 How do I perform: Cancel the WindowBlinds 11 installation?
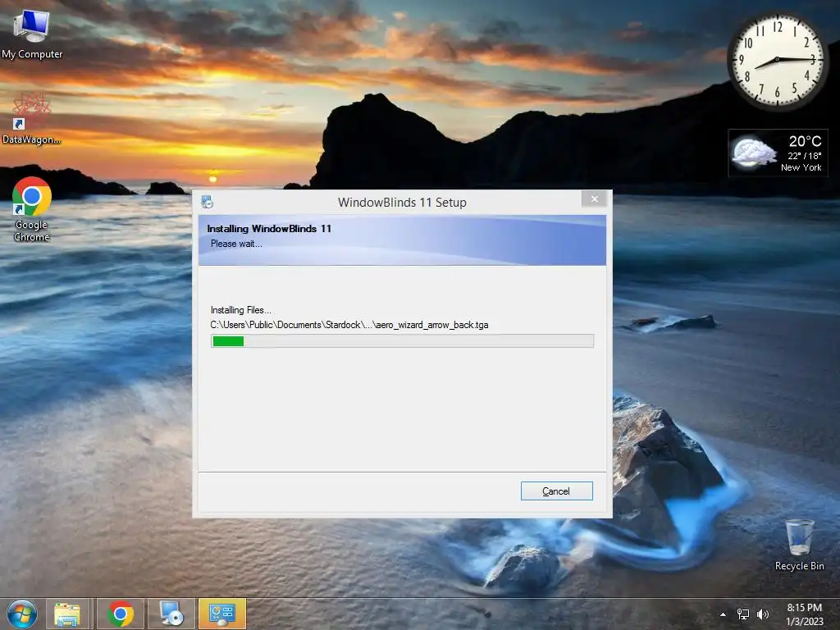pos(557,491)
